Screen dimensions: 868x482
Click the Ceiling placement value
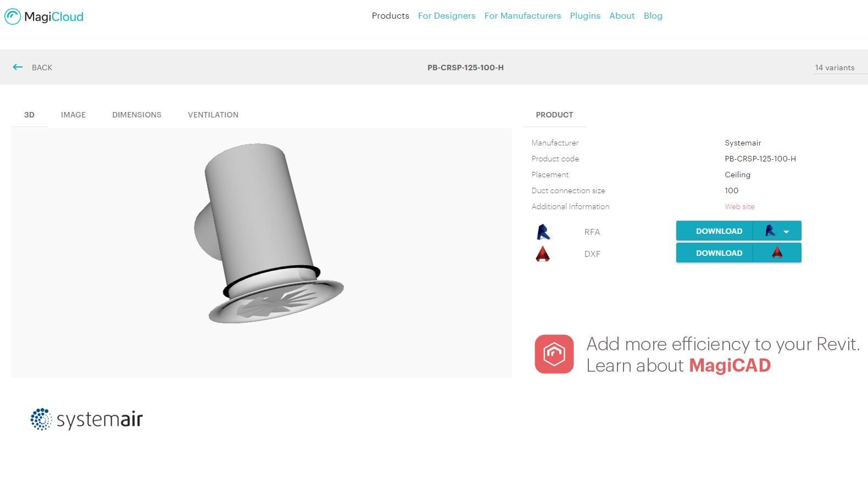(x=737, y=175)
